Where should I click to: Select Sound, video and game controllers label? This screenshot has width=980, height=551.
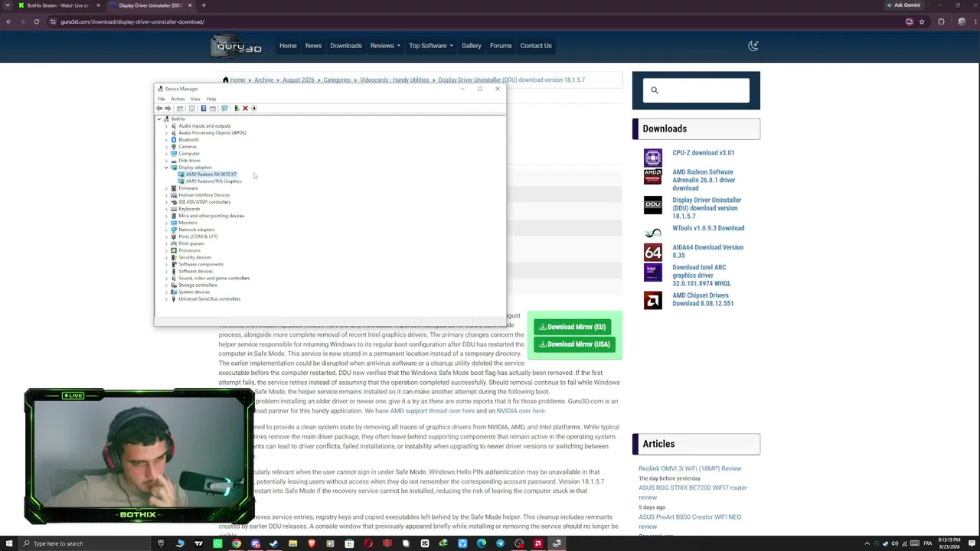pyautogui.click(x=214, y=278)
